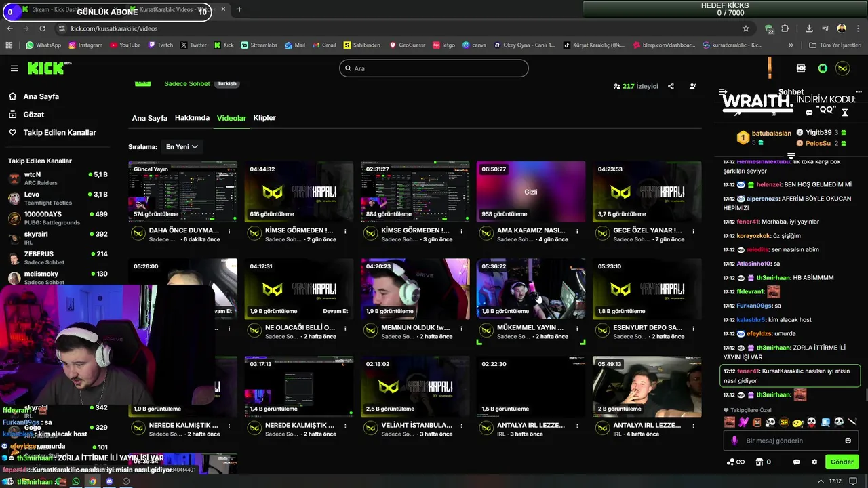Open the browser downloads icon

click(x=809, y=28)
